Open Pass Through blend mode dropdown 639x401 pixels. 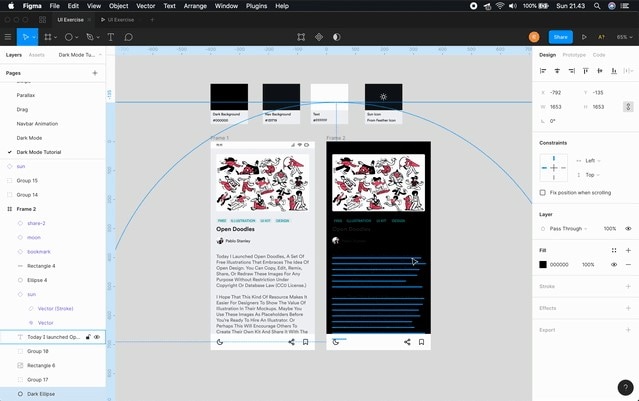[568, 229]
